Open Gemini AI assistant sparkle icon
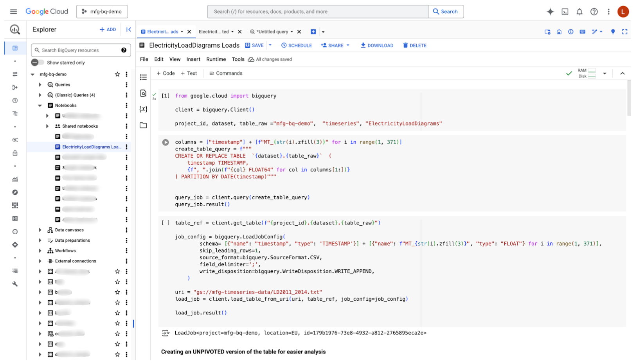 tap(550, 12)
